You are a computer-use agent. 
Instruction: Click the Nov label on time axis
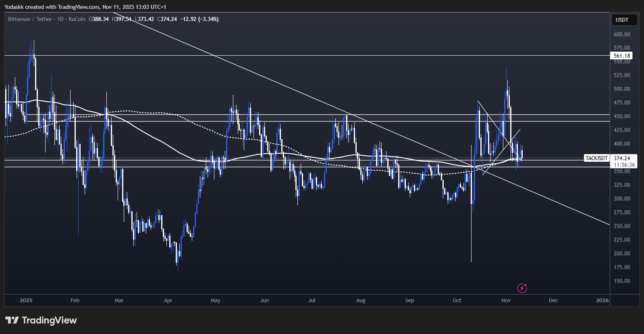[x=506, y=300]
